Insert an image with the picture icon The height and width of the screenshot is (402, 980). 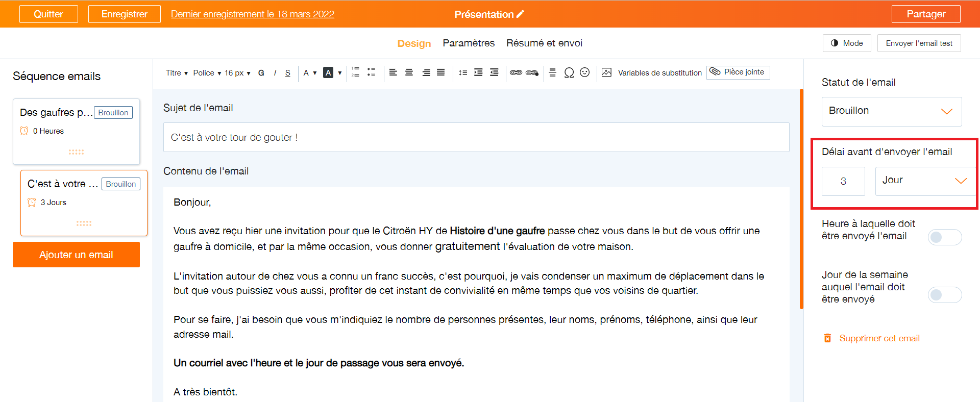coord(606,72)
